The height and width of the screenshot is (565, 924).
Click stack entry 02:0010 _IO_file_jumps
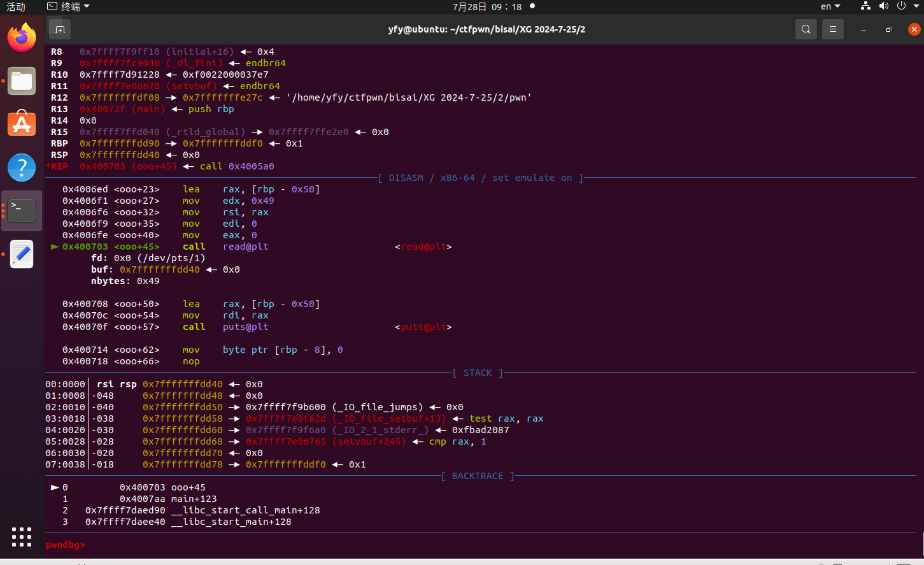pyautogui.click(x=254, y=407)
